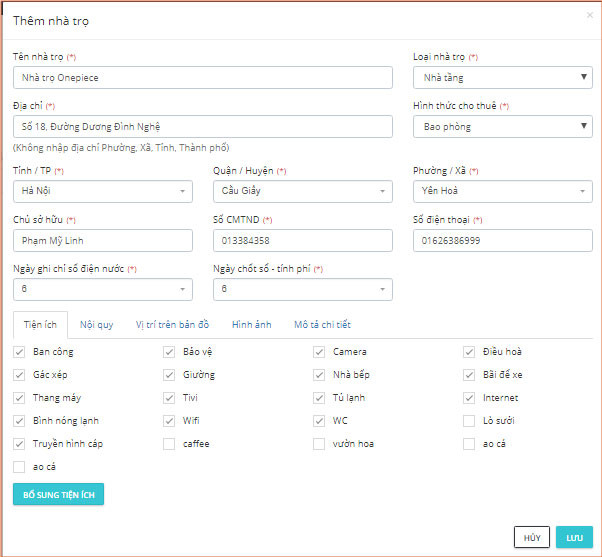Check the Lò sưởi option

(x=469, y=421)
